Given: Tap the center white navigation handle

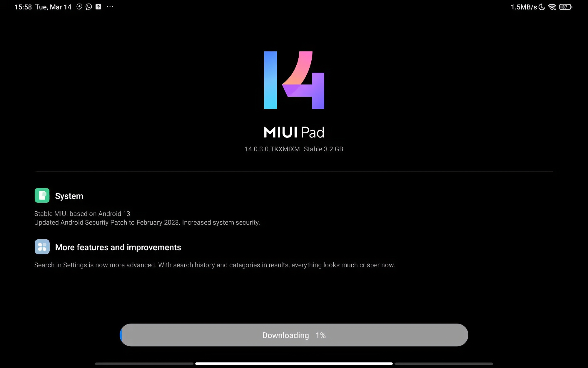Looking at the screenshot, I should (294, 364).
